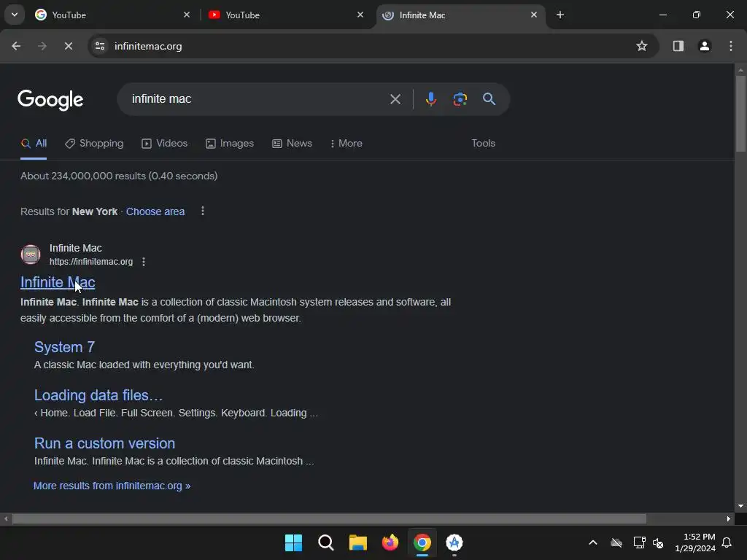747x560 pixels.
Task: Expand the More search filters menu
Action: 347,144
